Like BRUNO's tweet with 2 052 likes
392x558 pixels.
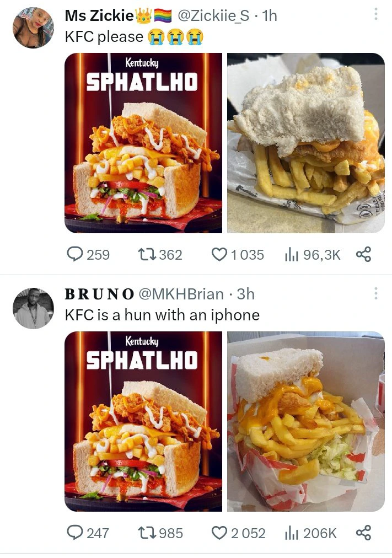(238, 533)
